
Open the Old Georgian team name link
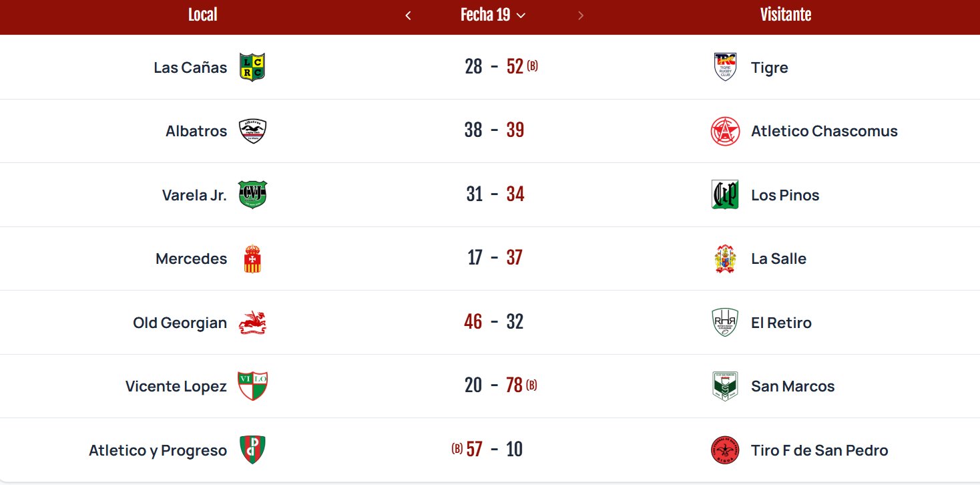click(180, 323)
